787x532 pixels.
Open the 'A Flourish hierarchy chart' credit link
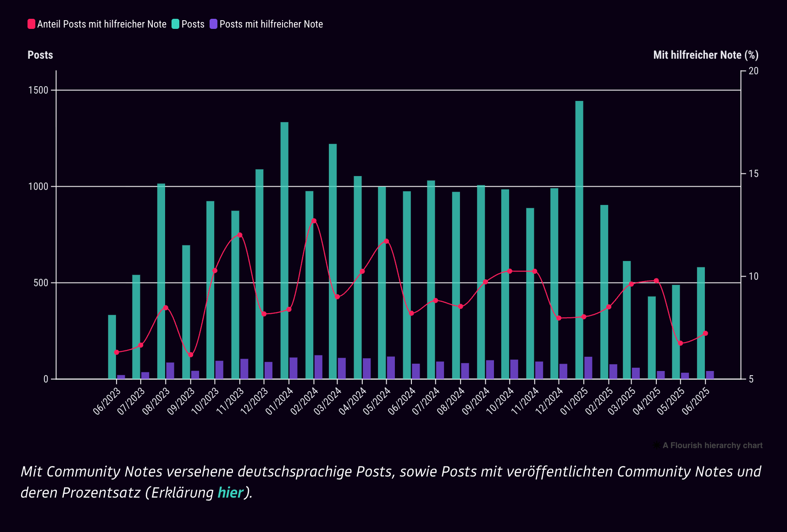pyautogui.click(x=712, y=445)
